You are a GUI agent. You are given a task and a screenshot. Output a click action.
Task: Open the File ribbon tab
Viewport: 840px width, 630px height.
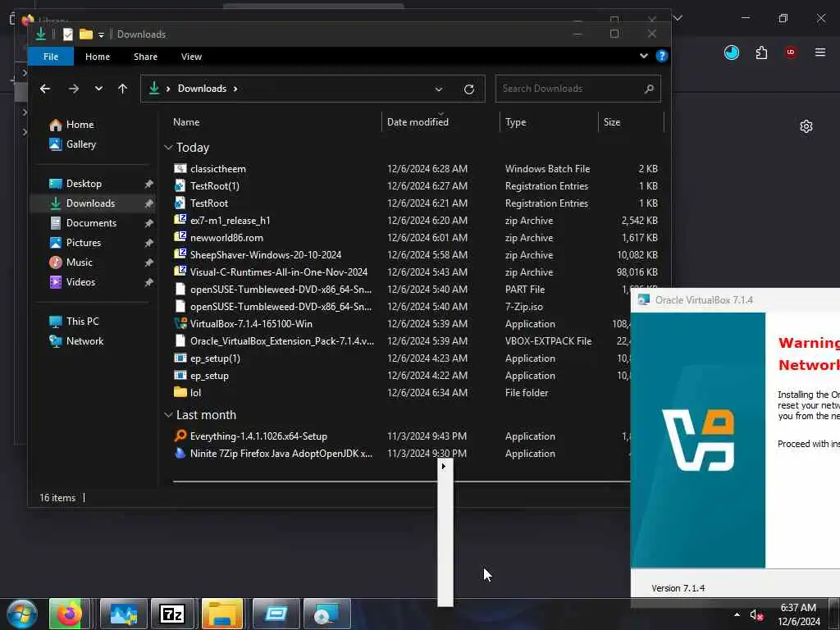pos(51,57)
